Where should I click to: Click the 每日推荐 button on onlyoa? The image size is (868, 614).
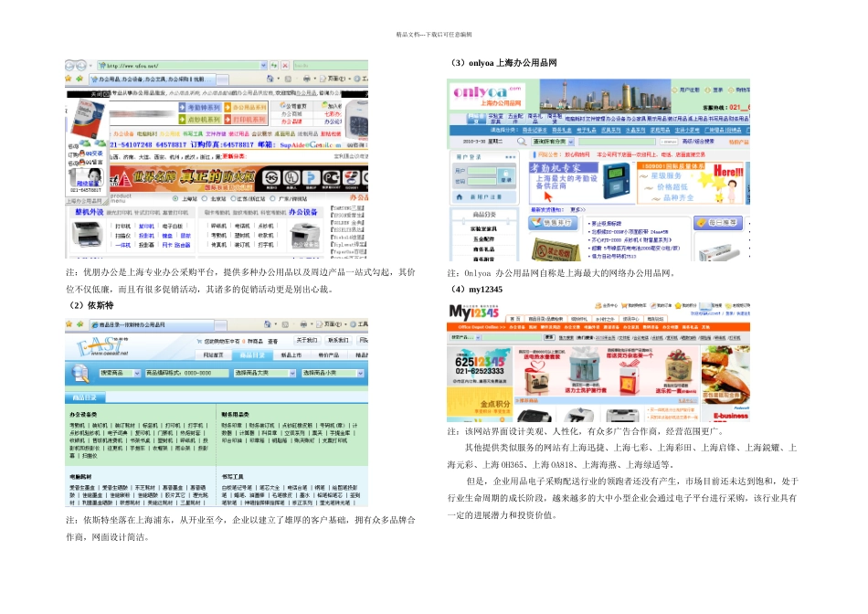pos(718,223)
